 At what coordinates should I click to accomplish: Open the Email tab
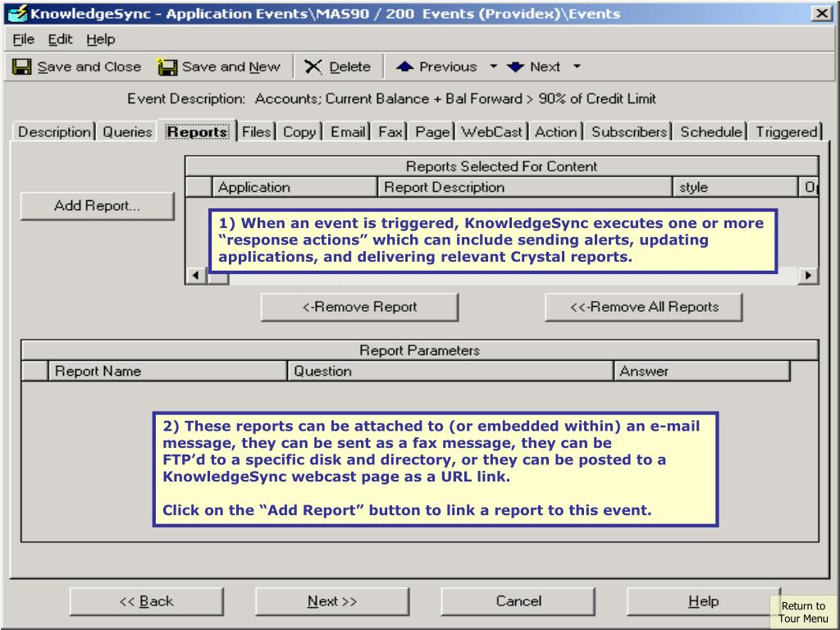pos(348,132)
